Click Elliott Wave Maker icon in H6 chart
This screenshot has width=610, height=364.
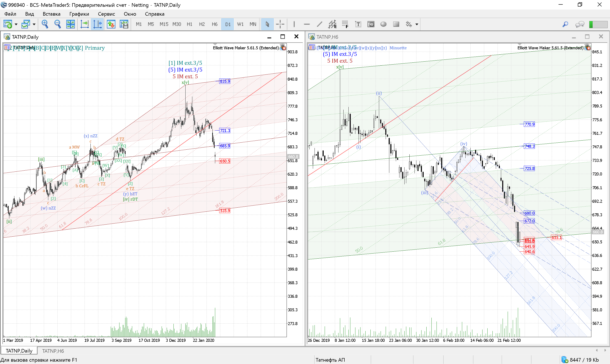[x=587, y=47]
